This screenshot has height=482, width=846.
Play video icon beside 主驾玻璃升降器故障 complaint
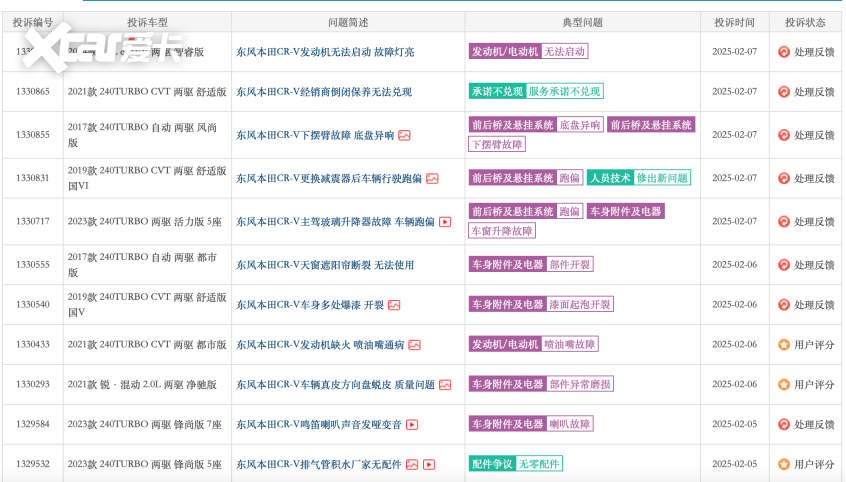tap(445, 222)
